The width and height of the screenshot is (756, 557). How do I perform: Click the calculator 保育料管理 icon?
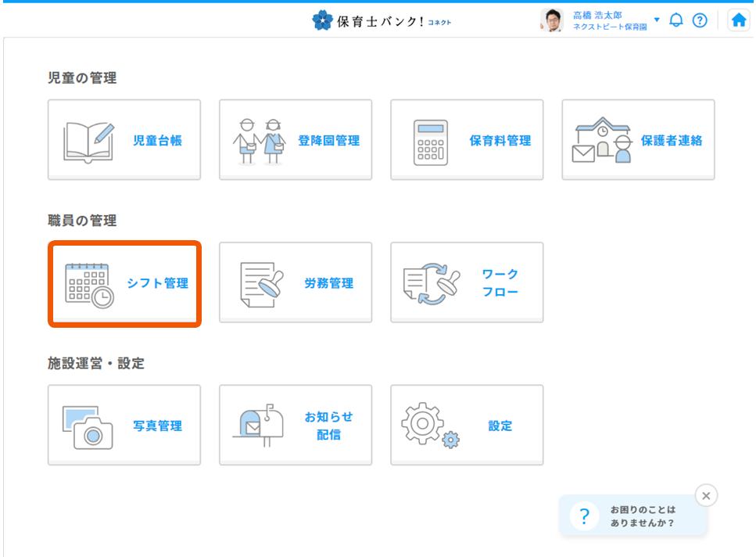point(431,142)
